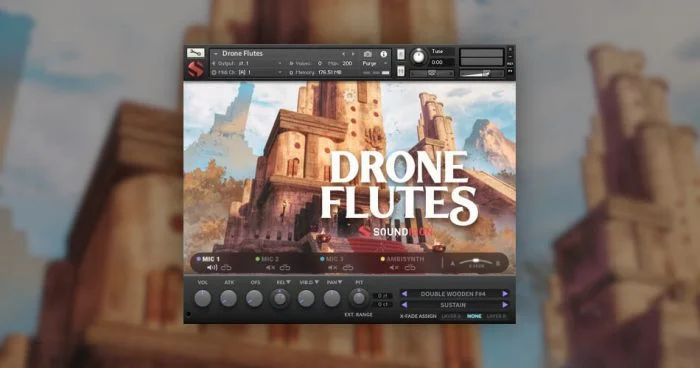Viewport: 700px width, 368px height.
Task: Click the icon beside the Mic 2 speaker
Action: 285,268
